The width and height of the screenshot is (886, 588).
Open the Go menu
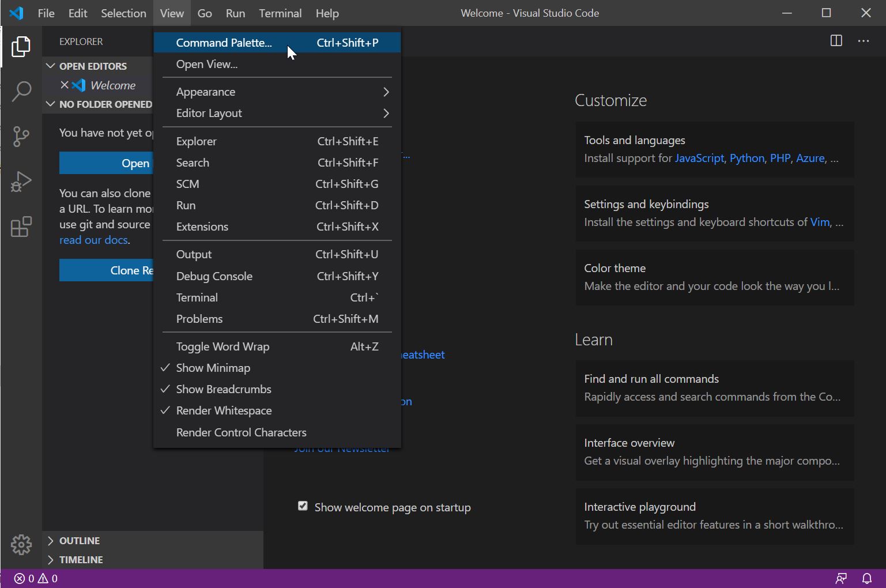coord(205,13)
